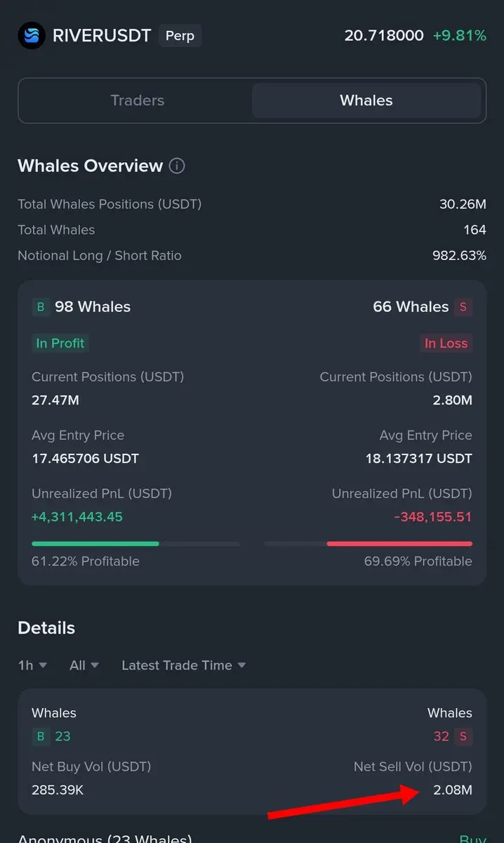This screenshot has width=504, height=843.
Task: Click the In Loss tag
Action: click(446, 344)
